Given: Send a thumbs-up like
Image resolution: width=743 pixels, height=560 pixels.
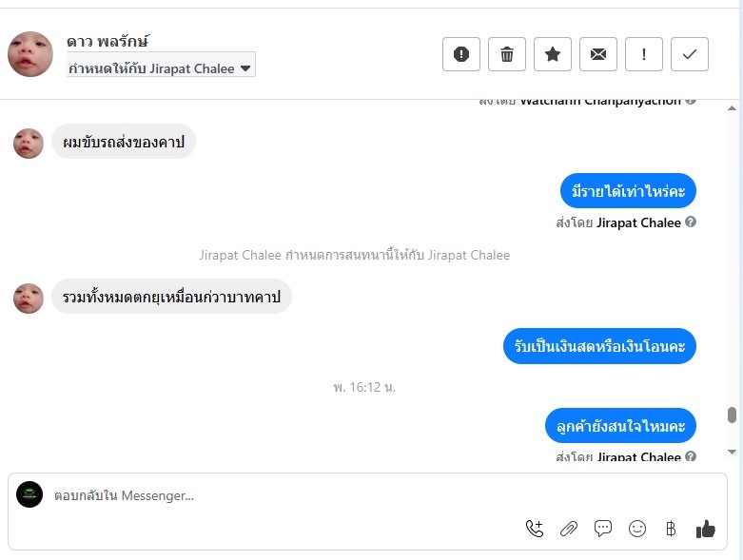Looking at the screenshot, I should click(x=705, y=529).
